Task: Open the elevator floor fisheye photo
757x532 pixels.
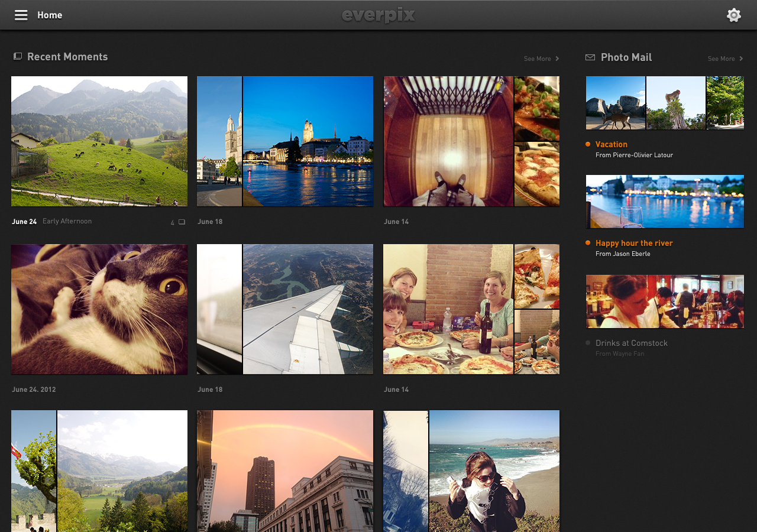Action: 448,141
